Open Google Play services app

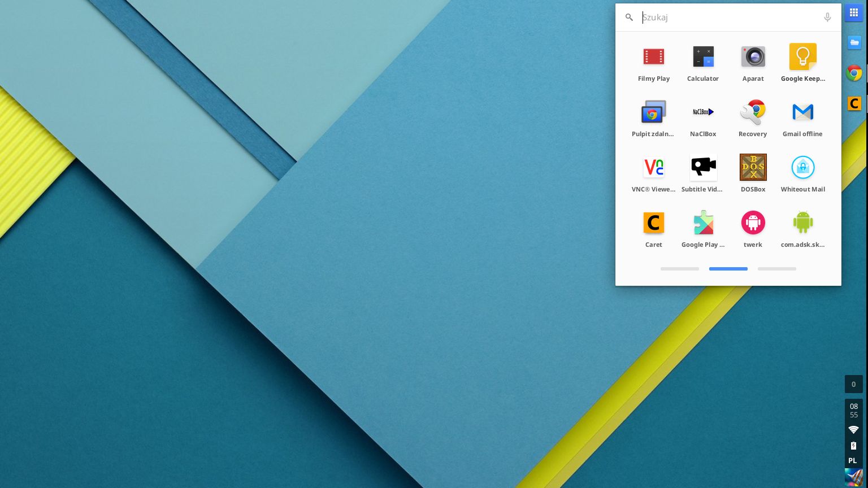(704, 223)
